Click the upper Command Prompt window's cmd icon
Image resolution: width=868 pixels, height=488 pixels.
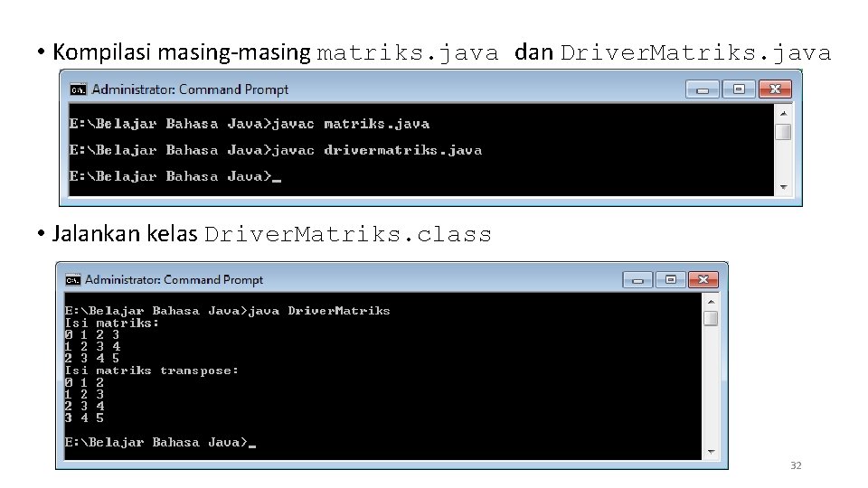pos(78,89)
